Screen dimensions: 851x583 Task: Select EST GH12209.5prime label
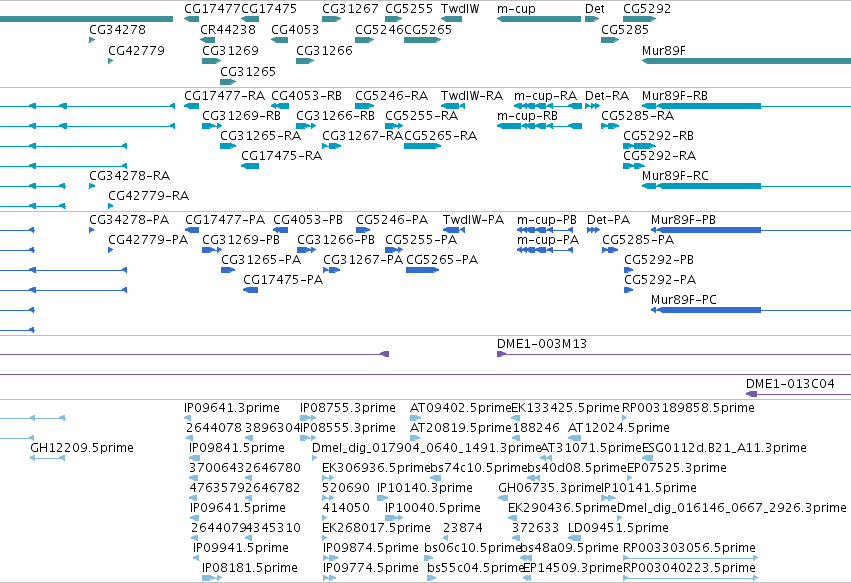(x=82, y=448)
